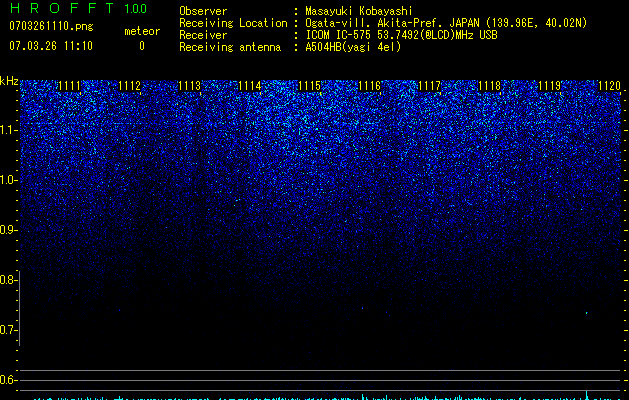Click the Receiver label

(203, 35)
